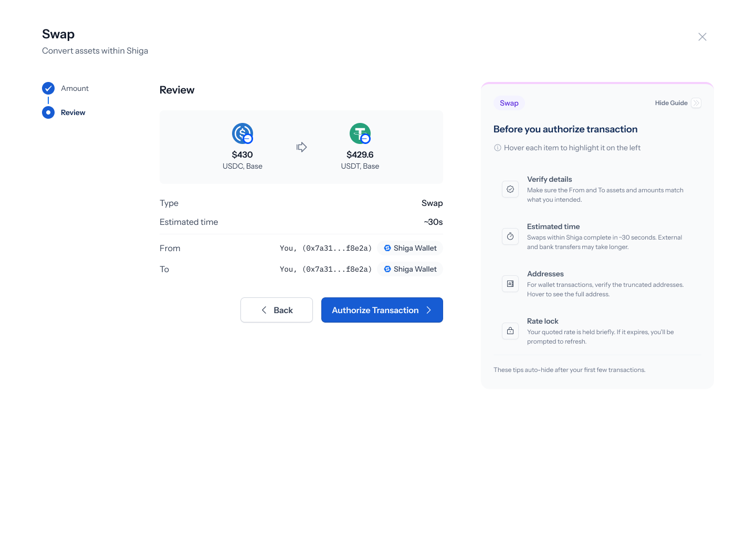
Task: Click the tips auto-hide footer note
Action: 570,370
